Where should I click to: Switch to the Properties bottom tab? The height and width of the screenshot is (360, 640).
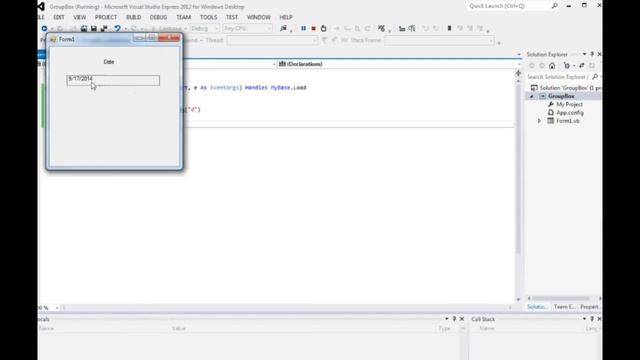click(x=590, y=307)
